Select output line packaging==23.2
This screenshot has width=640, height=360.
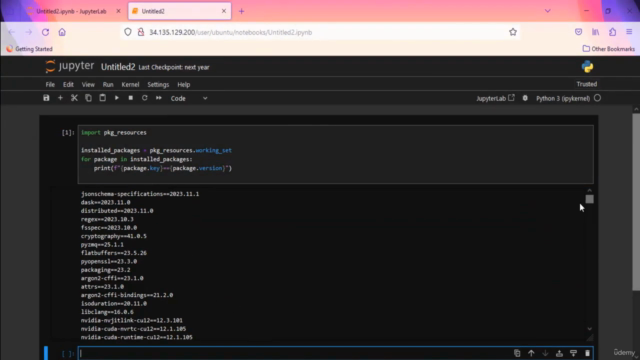(106, 270)
